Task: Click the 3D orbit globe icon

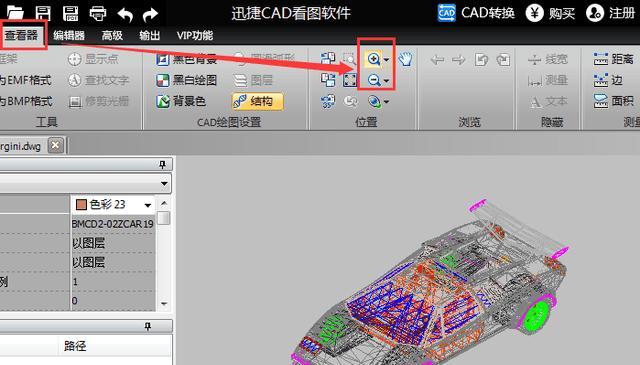Action: pos(374,101)
